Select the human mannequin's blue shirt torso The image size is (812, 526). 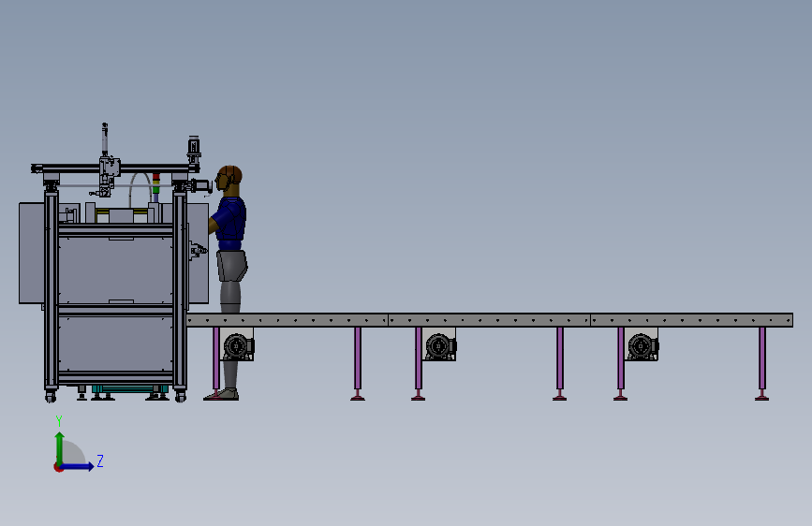click(229, 225)
